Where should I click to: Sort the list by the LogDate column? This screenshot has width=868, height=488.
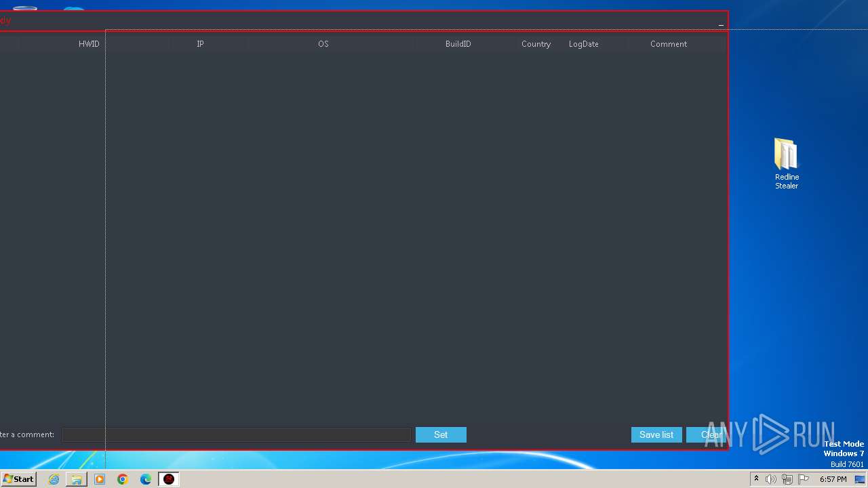(x=584, y=44)
